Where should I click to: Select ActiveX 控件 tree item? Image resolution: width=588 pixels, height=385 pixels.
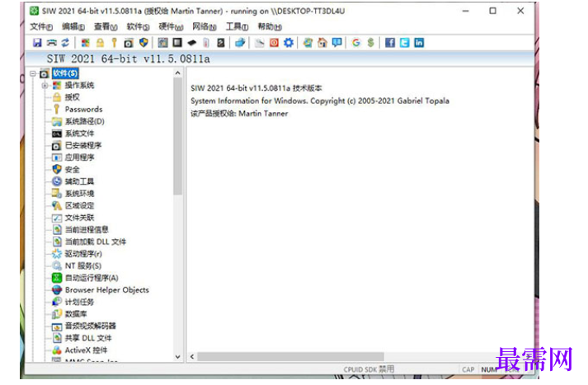[x=87, y=350]
